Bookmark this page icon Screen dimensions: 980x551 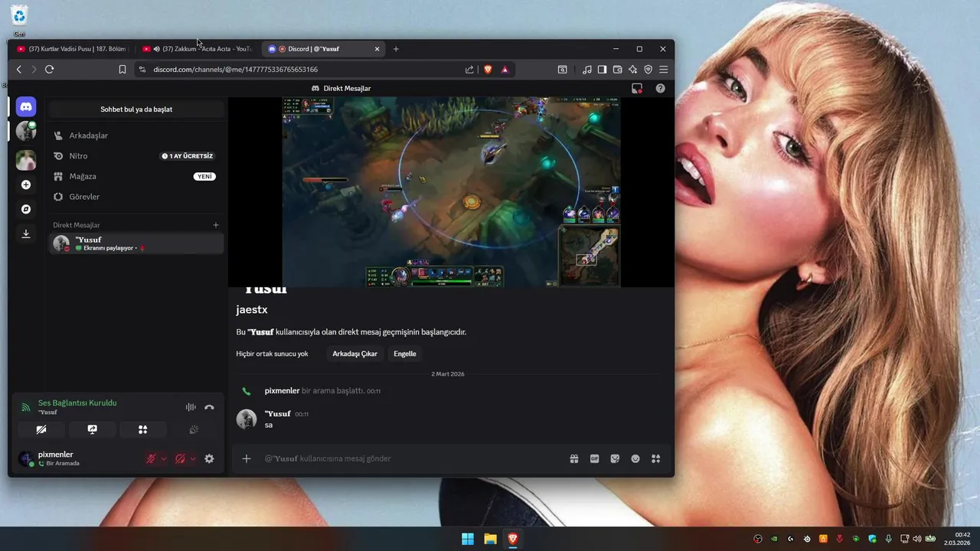pyautogui.click(x=122, y=70)
